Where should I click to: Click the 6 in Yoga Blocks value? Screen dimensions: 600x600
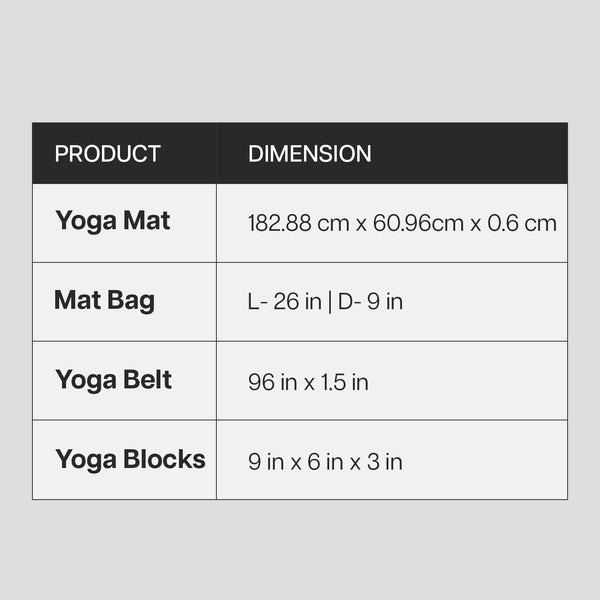pos(327,462)
